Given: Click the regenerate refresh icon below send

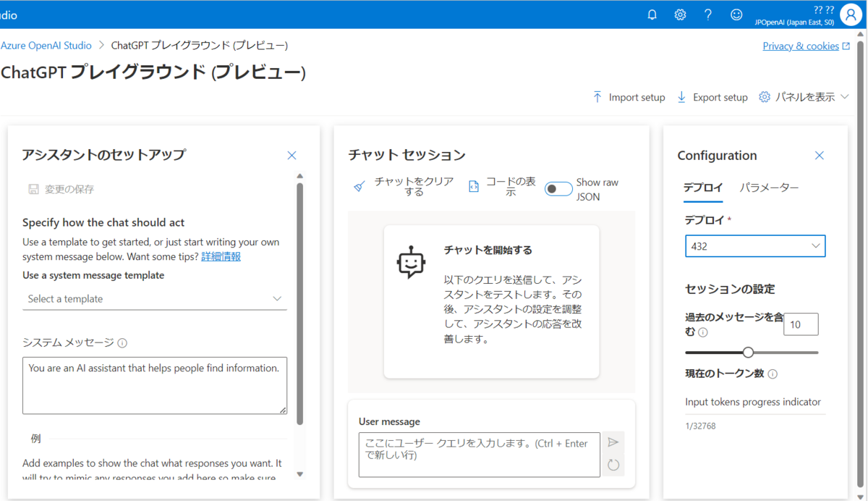Looking at the screenshot, I should 613,465.
